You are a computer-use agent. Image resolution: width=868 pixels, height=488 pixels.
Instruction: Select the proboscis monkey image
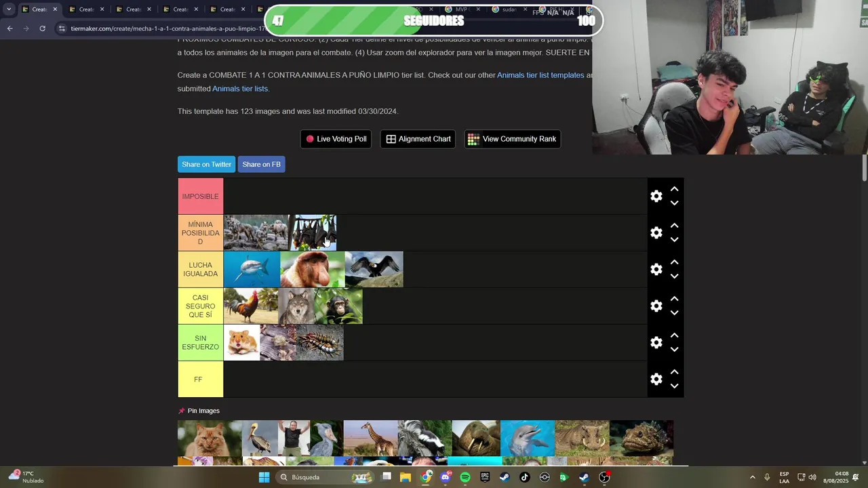click(x=312, y=270)
